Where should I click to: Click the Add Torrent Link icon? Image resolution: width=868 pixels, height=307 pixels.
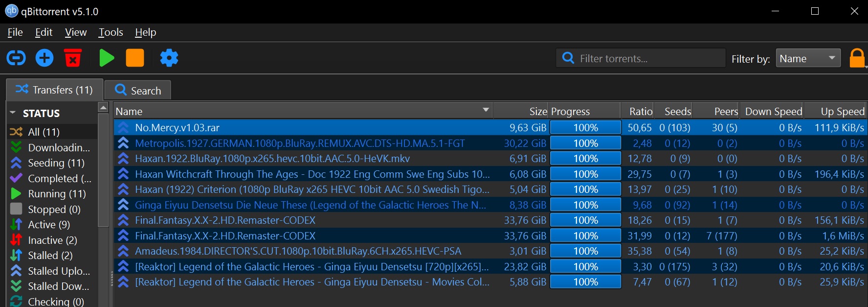16,58
